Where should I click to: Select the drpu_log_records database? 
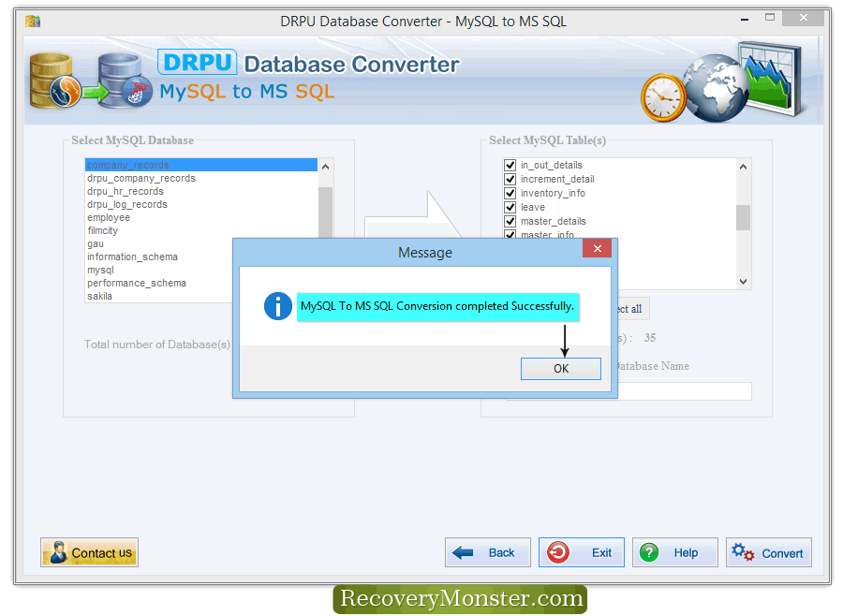pos(127,204)
